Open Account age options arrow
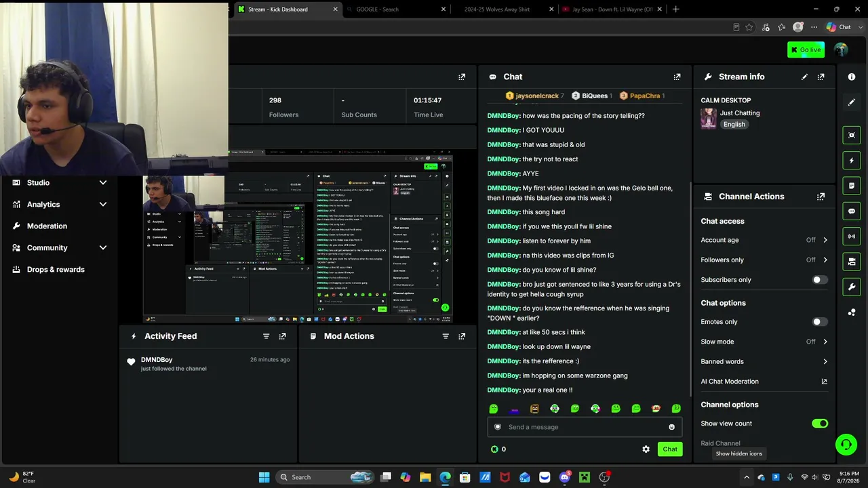This screenshot has height=488, width=868. pyautogui.click(x=825, y=240)
